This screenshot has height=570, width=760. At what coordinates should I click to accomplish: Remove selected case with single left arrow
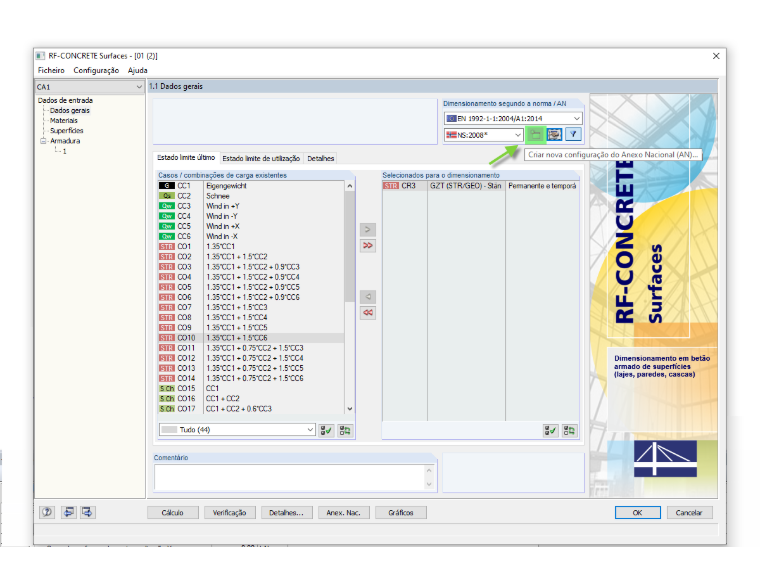tap(368, 297)
